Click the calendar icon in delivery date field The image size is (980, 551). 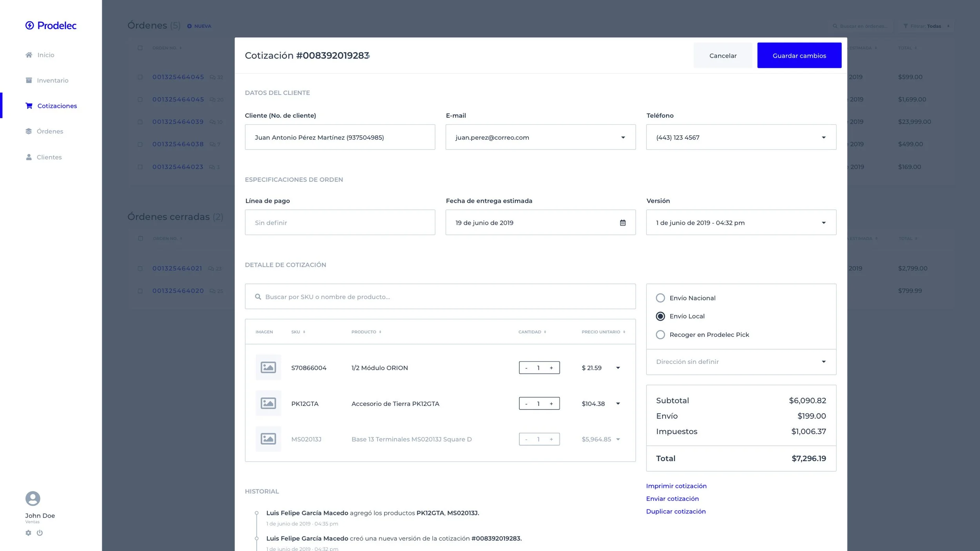622,223
